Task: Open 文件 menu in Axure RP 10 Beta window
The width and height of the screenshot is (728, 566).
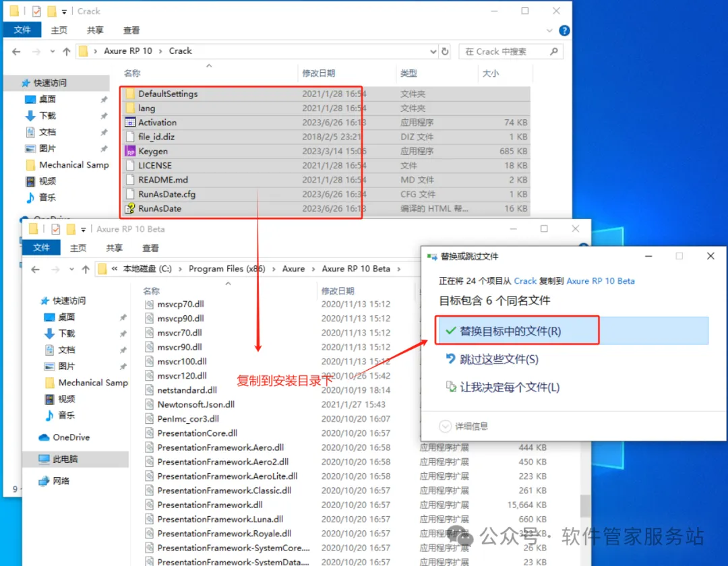Action: (41, 248)
